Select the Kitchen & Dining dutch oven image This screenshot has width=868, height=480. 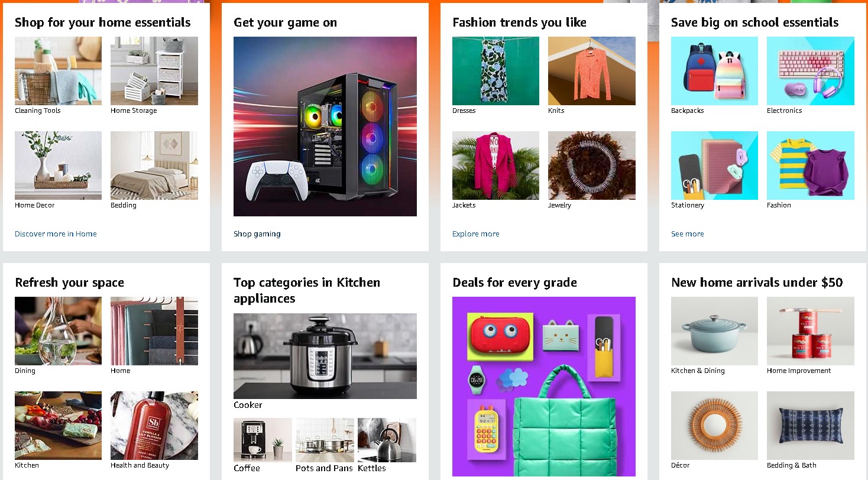click(714, 331)
